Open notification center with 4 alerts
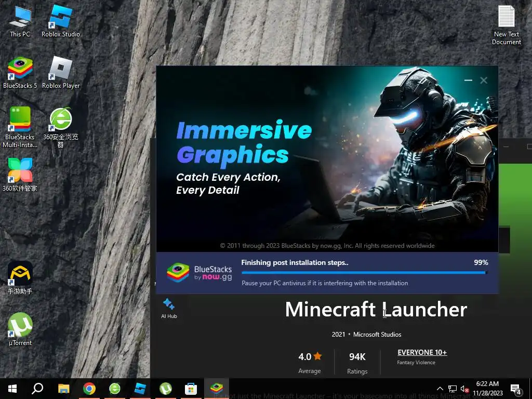 pyautogui.click(x=516, y=389)
